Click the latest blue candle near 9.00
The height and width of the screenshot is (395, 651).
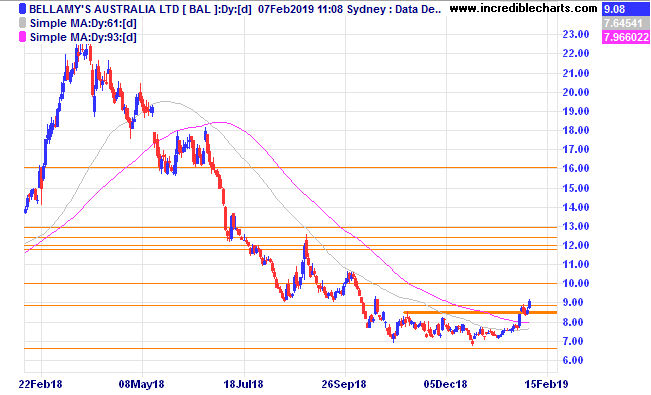click(529, 304)
